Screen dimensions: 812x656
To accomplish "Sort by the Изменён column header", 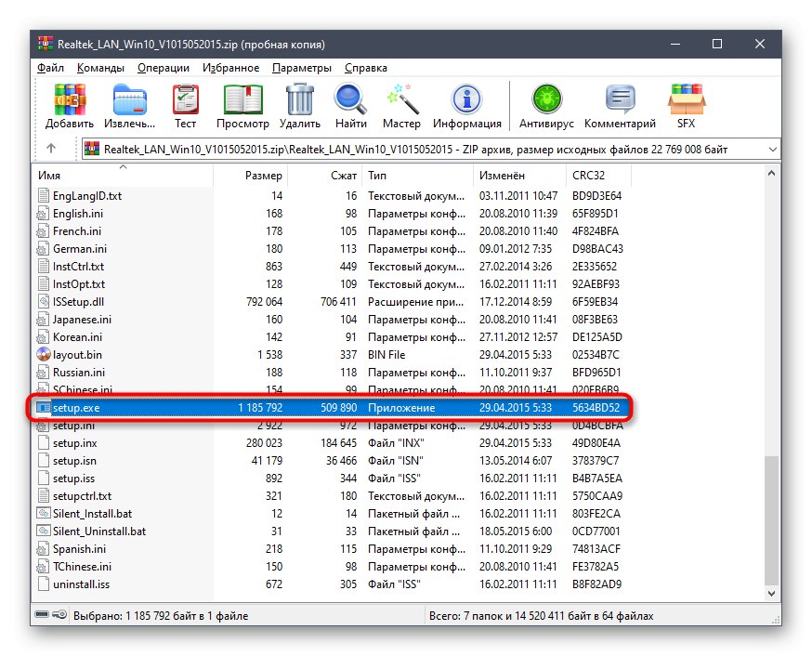I will coord(520,175).
